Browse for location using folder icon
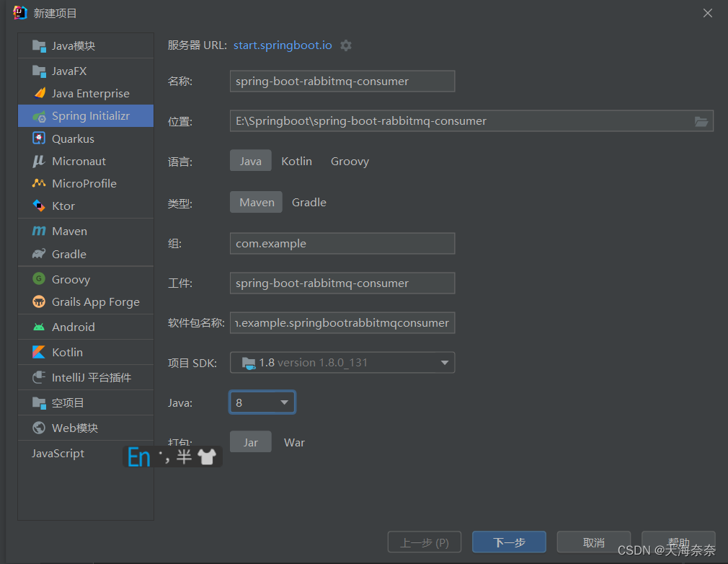Image resolution: width=728 pixels, height=564 pixels. coord(701,121)
